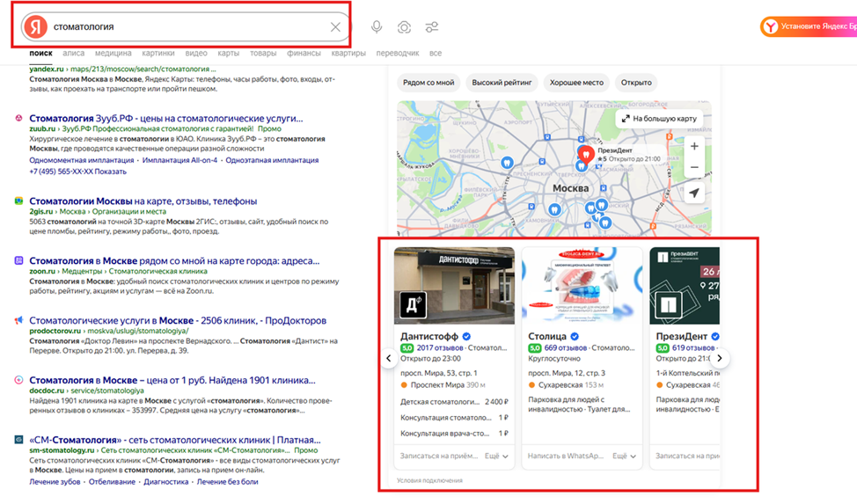Apply the Открыто filter
Screen dimensions: 857x504
point(636,83)
